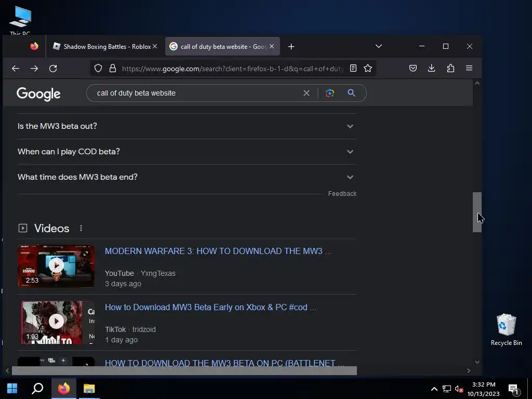Screen dimensions: 532x399
Task: Go back to the previous page
Action: (16, 69)
